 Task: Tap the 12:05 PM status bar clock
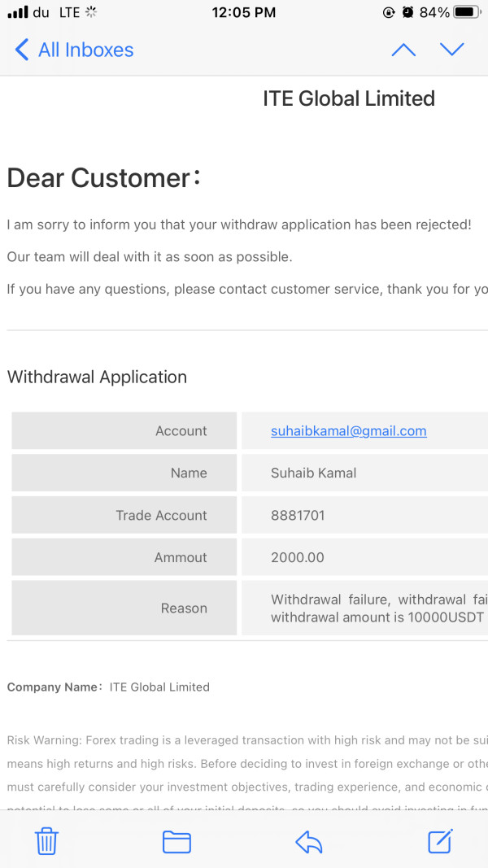[243, 12]
